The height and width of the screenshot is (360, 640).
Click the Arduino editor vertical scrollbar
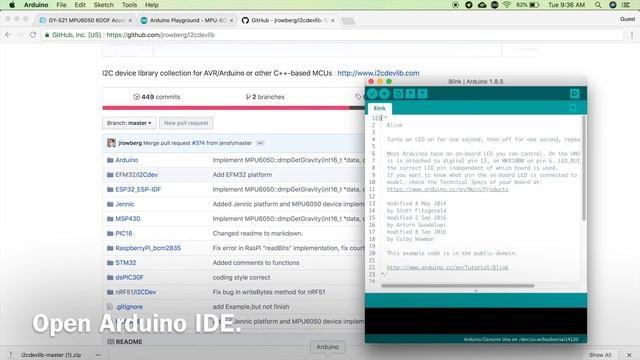(x=584, y=168)
